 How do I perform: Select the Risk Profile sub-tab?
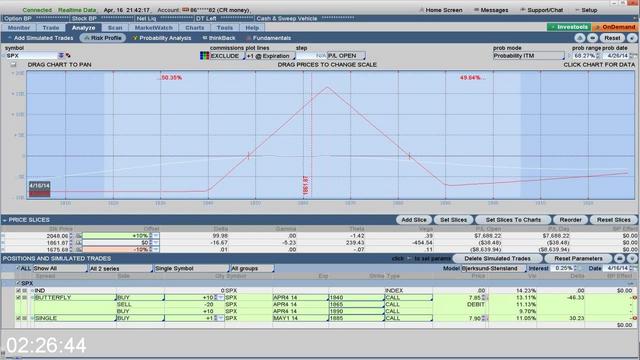pos(103,38)
